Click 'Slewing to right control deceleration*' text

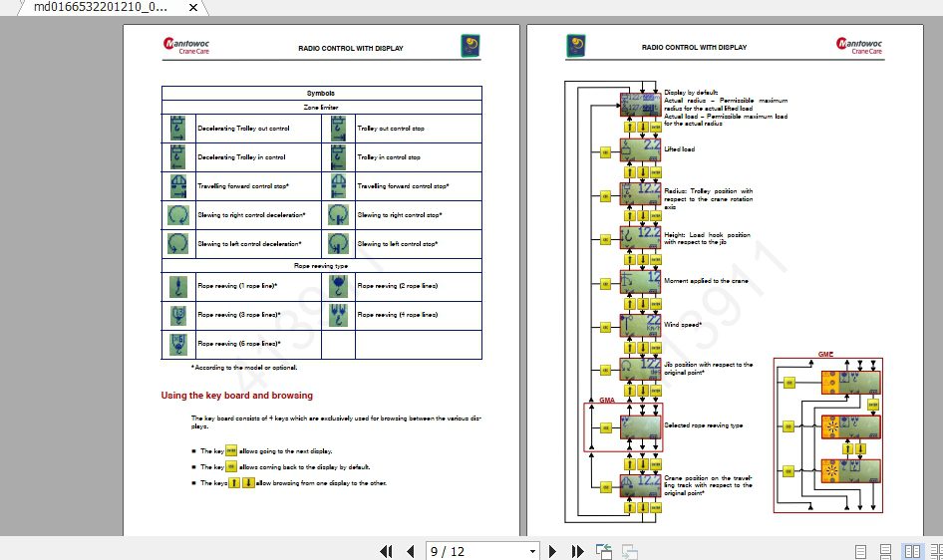(x=251, y=215)
